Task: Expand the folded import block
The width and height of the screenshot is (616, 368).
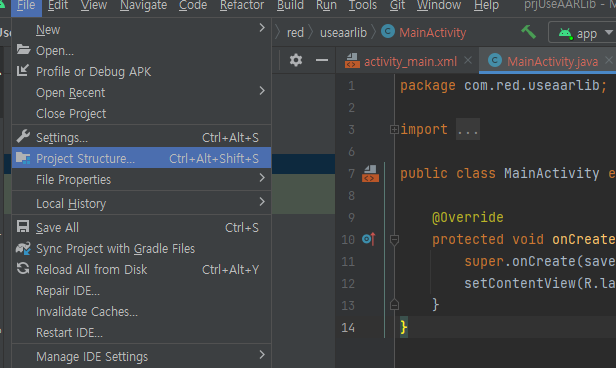Action: point(394,129)
